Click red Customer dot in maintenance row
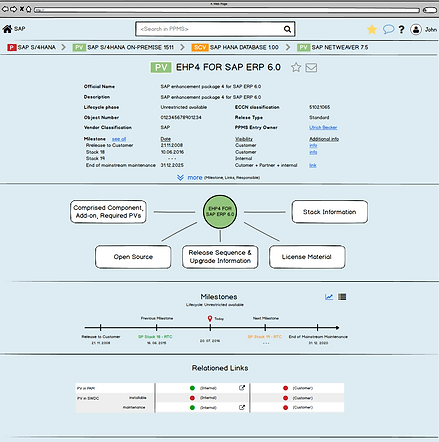 pyautogui.click(x=285, y=407)
